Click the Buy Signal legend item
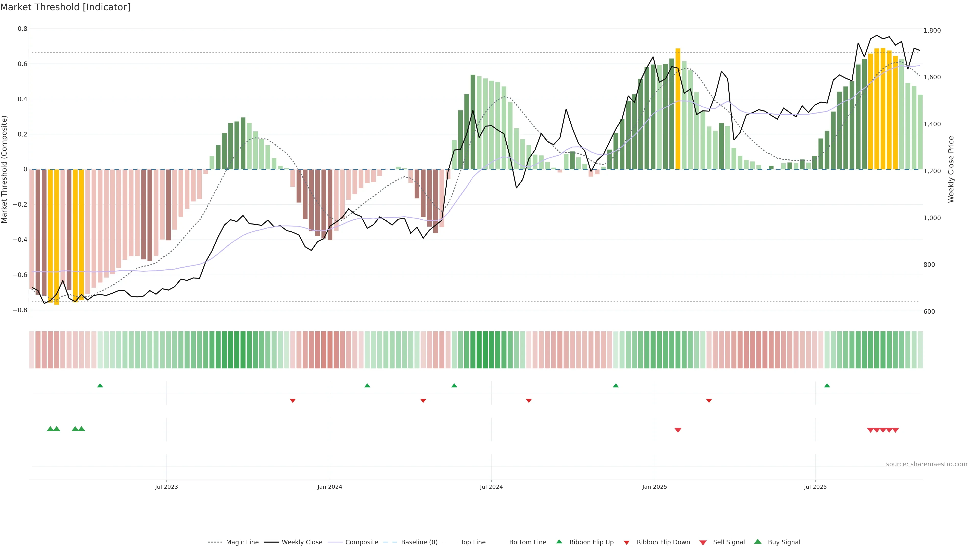Viewport: 980px width, 551px height. [784, 542]
